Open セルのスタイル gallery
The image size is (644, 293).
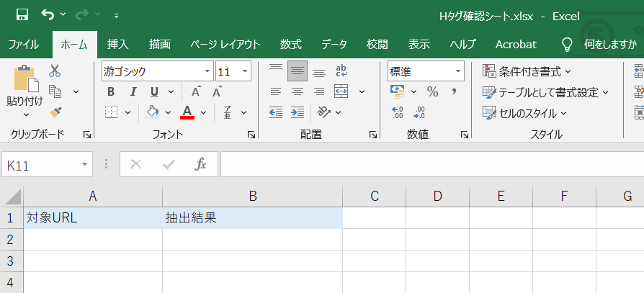[x=524, y=112]
